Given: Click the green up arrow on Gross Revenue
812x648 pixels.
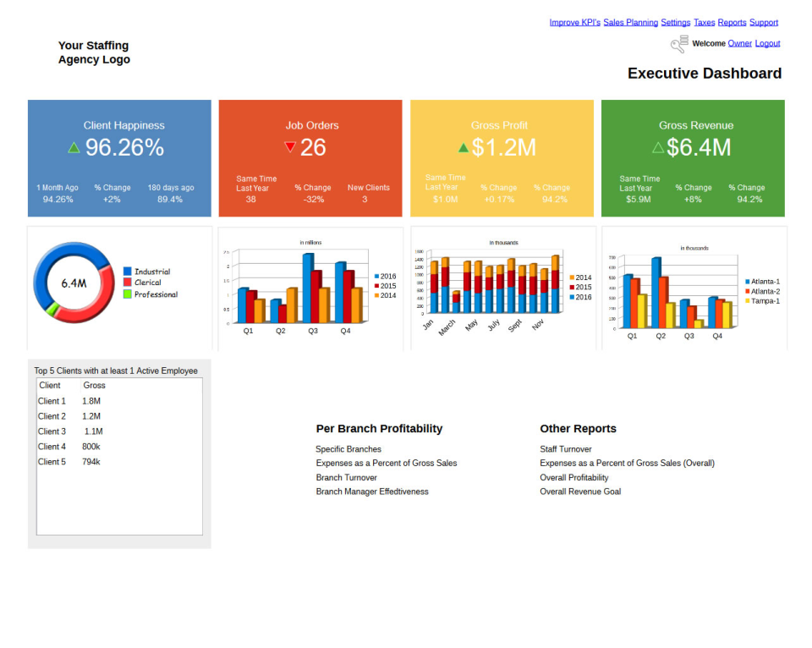Looking at the screenshot, I should click(658, 146).
